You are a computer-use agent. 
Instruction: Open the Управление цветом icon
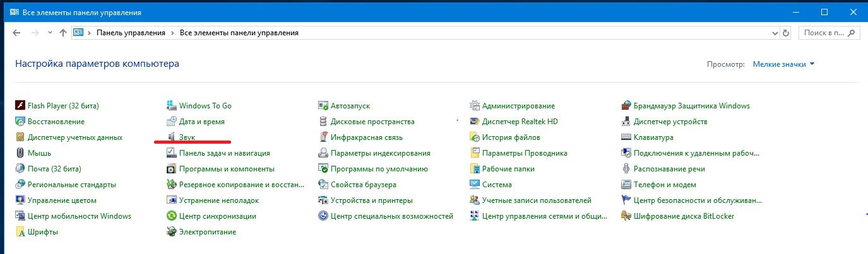(x=20, y=200)
